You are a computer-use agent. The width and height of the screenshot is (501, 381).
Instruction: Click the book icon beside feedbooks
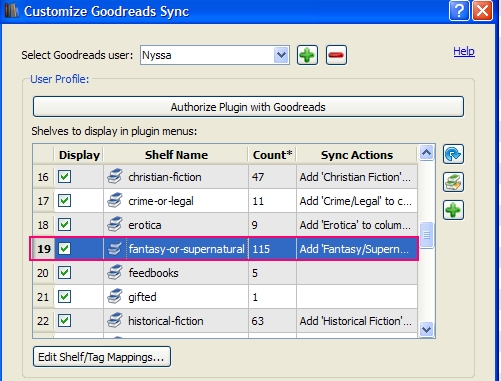tap(115, 273)
